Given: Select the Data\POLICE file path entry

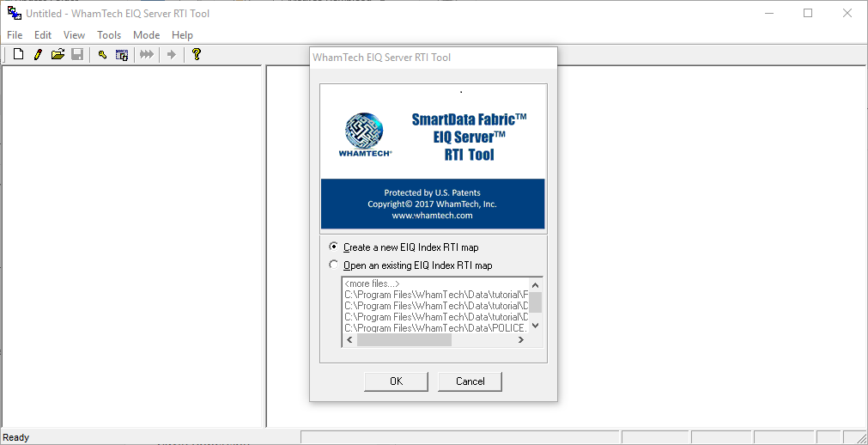Looking at the screenshot, I should pos(435,327).
